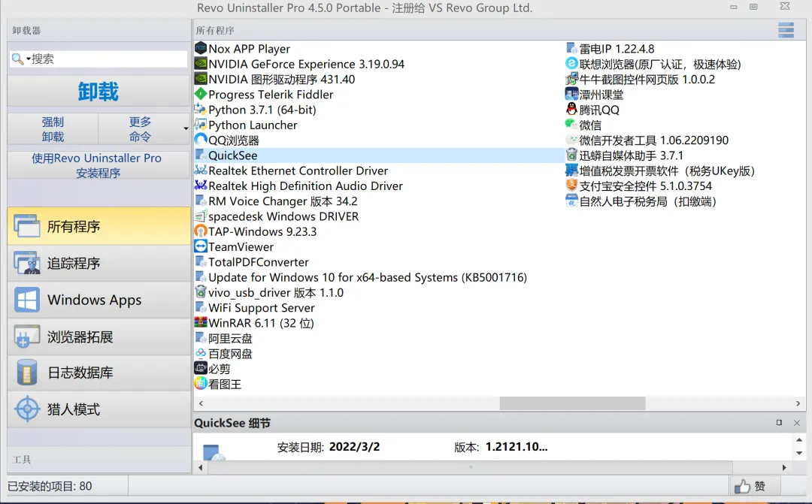Select NVIDIA 图形驱动程序 431.40 entry
Image resolution: width=812 pixels, height=504 pixels.
pos(281,79)
